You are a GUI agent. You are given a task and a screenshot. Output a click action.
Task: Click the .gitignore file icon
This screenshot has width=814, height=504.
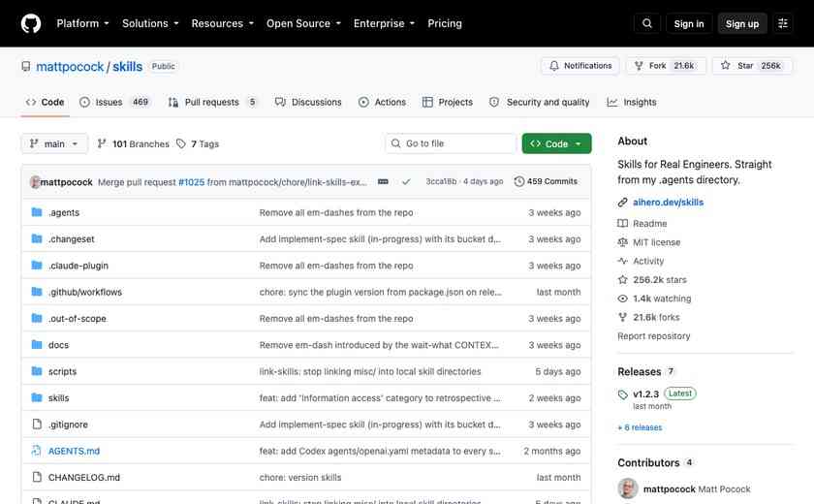click(37, 425)
